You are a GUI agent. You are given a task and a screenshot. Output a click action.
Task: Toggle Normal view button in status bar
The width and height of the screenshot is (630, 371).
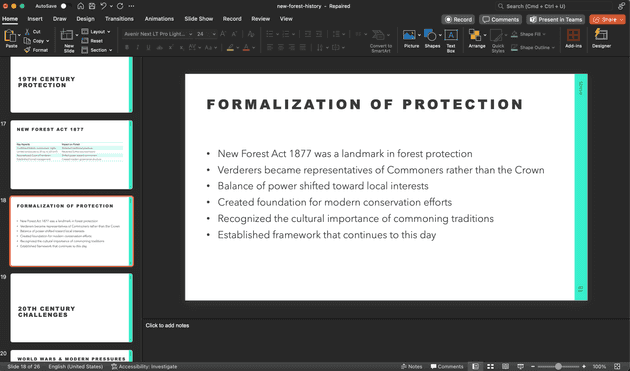(x=475, y=366)
